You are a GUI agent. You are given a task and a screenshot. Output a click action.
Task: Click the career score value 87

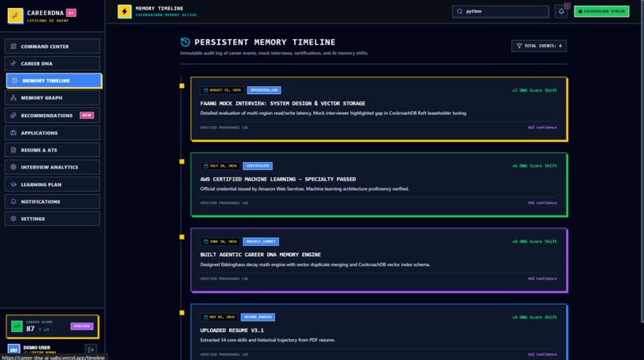[x=30, y=329]
